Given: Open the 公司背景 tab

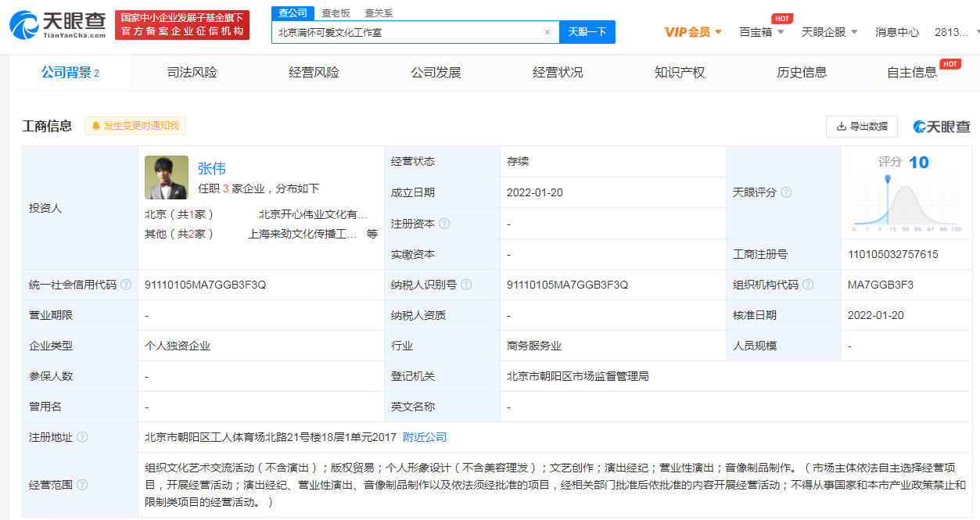Looking at the screenshot, I should point(70,73).
